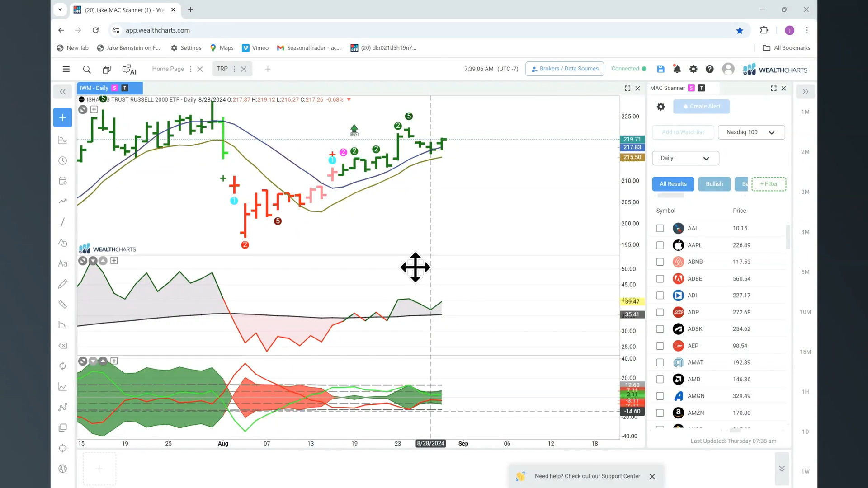868x488 pixels.
Task: Open the Home Page tab options menu
Action: (190, 69)
